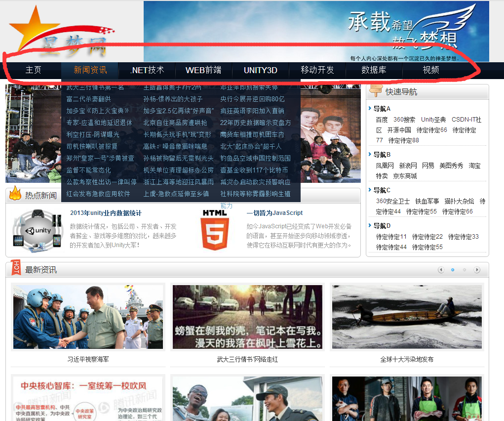Click the signpost icon beside 快速导航
The height and width of the screenshot is (421, 504).
click(376, 90)
